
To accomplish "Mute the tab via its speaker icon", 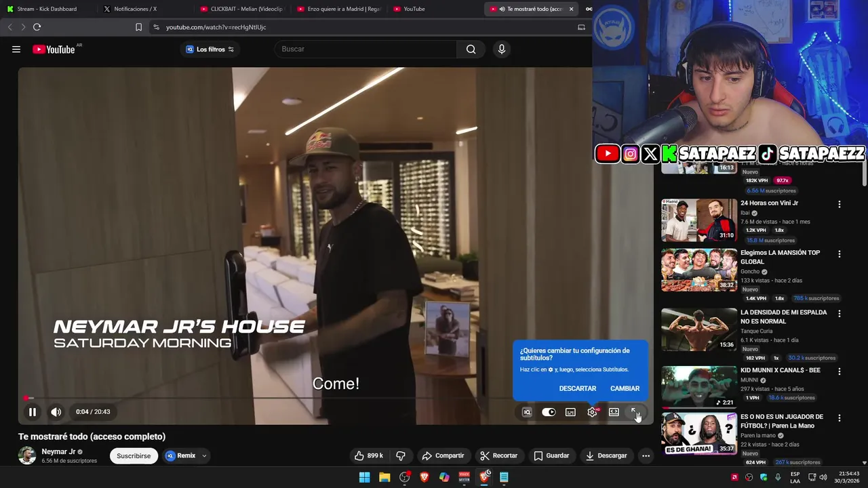I will 502,9.
